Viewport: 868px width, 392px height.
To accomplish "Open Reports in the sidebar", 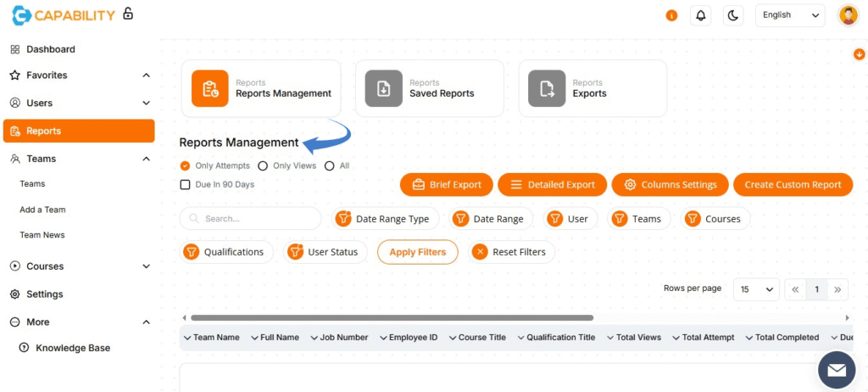I will (79, 131).
